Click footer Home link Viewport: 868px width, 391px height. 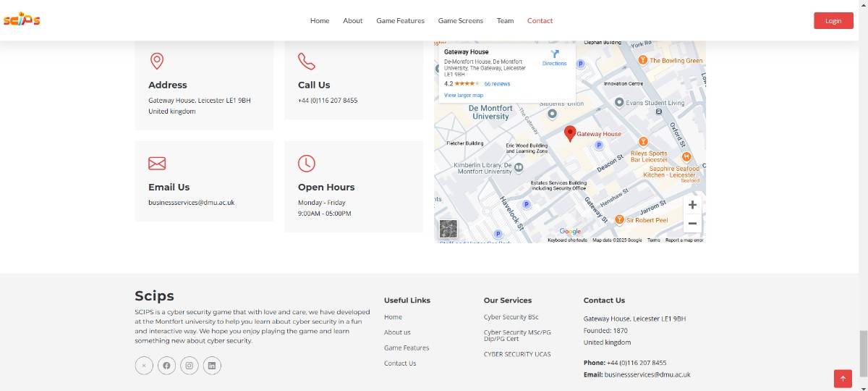(x=393, y=317)
